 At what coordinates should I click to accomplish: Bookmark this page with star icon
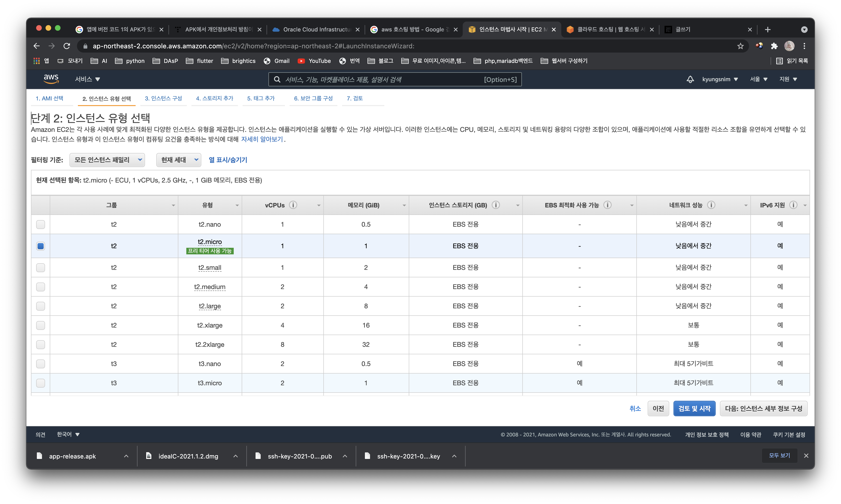click(741, 46)
